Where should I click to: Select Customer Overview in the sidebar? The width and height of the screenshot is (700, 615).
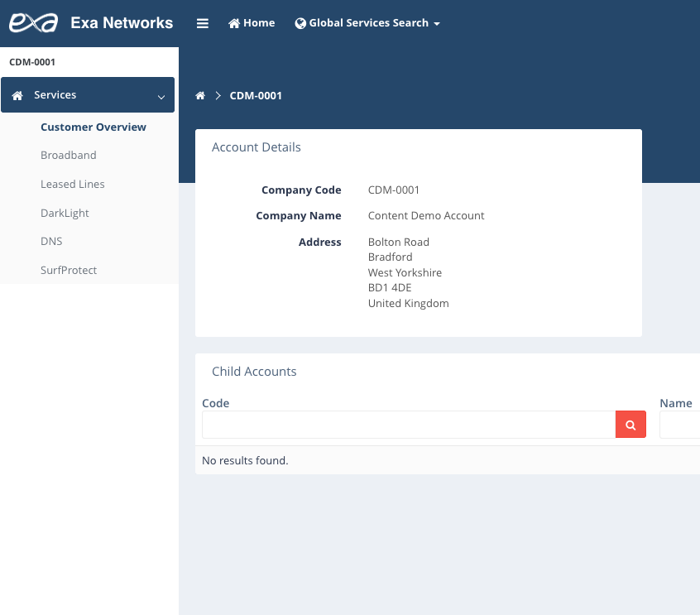[x=93, y=127]
